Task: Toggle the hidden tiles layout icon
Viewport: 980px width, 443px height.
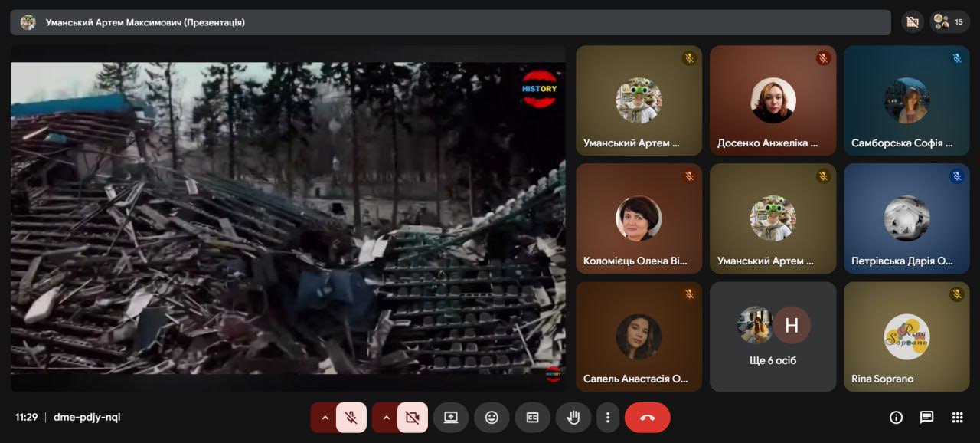Action: (x=912, y=22)
